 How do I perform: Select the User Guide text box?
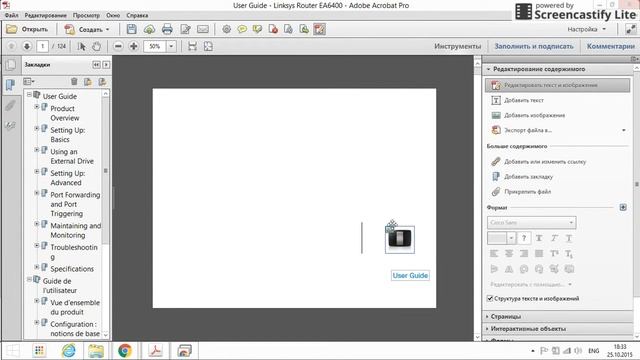pyautogui.click(x=410, y=276)
